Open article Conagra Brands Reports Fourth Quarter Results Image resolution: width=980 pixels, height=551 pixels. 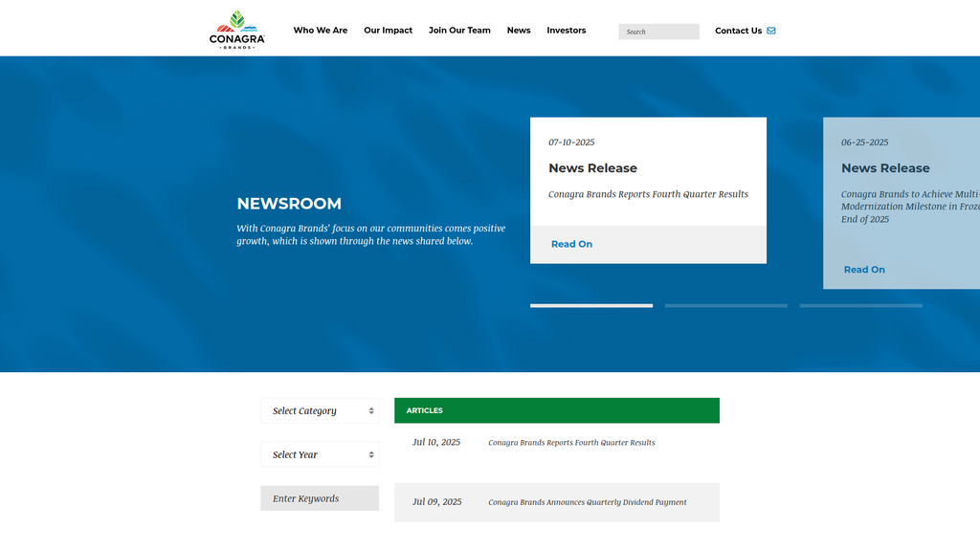(571, 442)
